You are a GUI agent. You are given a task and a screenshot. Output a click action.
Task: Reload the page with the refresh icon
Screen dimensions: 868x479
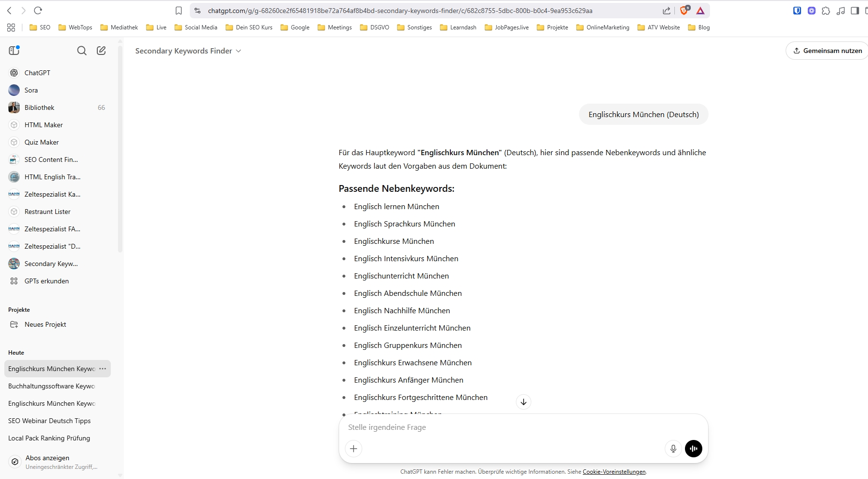tap(38, 11)
